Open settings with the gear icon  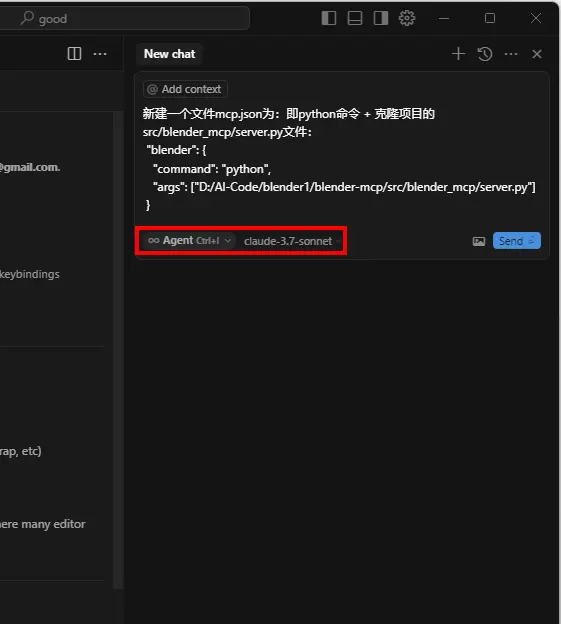pyautogui.click(x=407, y=18)
